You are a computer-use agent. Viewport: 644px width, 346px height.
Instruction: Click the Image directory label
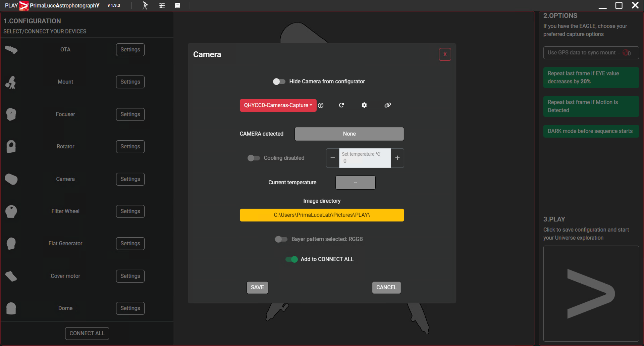click(322, 201)
